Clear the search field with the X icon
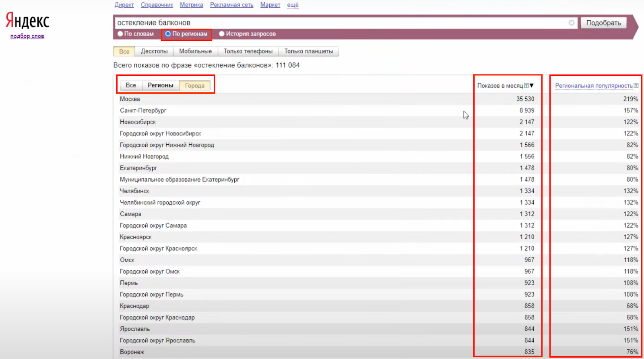The width and height of the screenshot is (644, 359). 571,23
